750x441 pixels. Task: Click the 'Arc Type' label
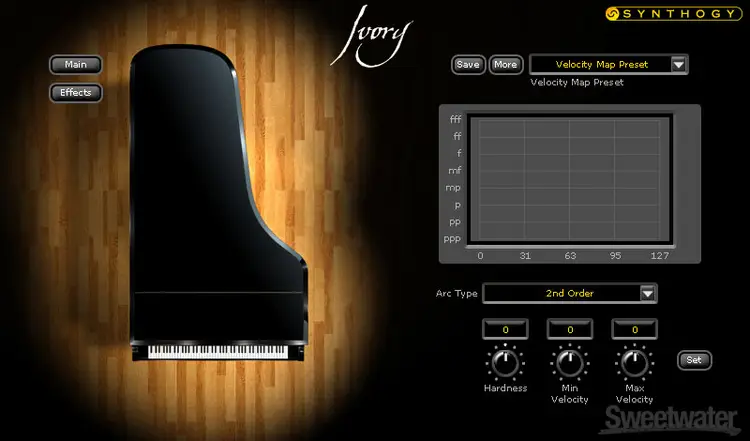(456, 294)
